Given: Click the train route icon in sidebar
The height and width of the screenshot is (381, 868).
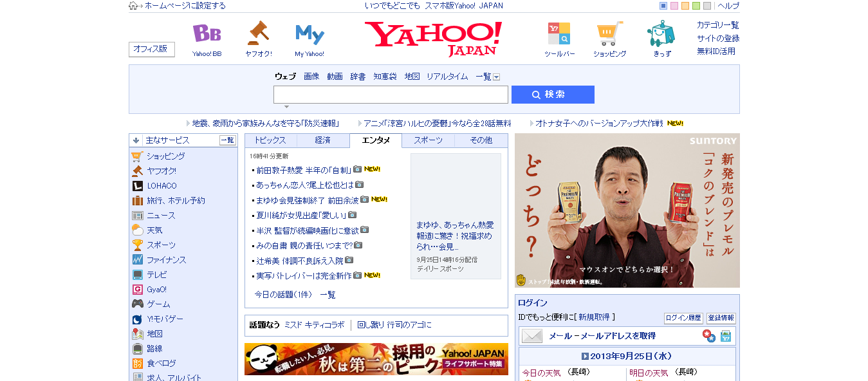Looking at the screenshot, I should pos(137,348).
